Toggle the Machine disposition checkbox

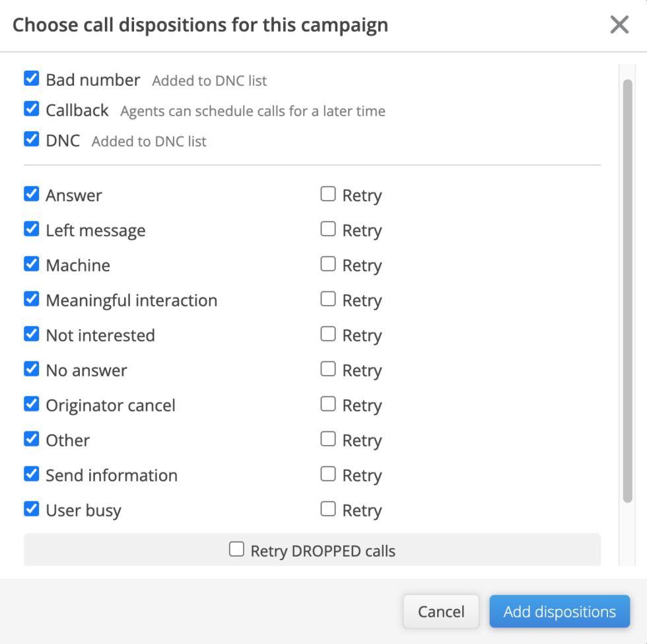(31, 264)
